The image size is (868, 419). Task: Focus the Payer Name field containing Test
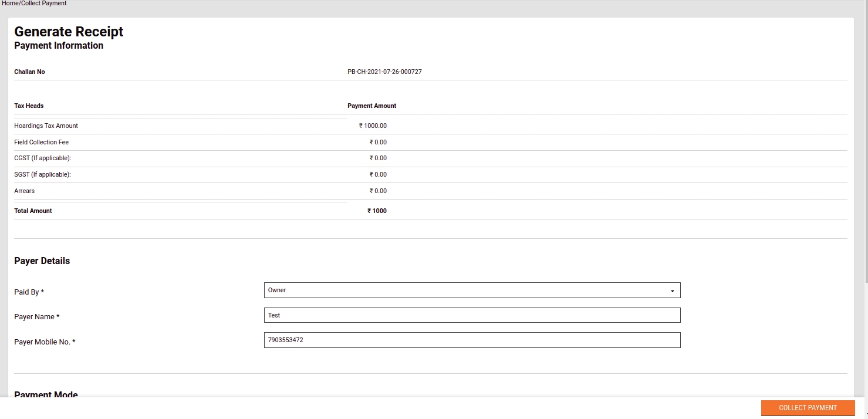click(471, 316)
